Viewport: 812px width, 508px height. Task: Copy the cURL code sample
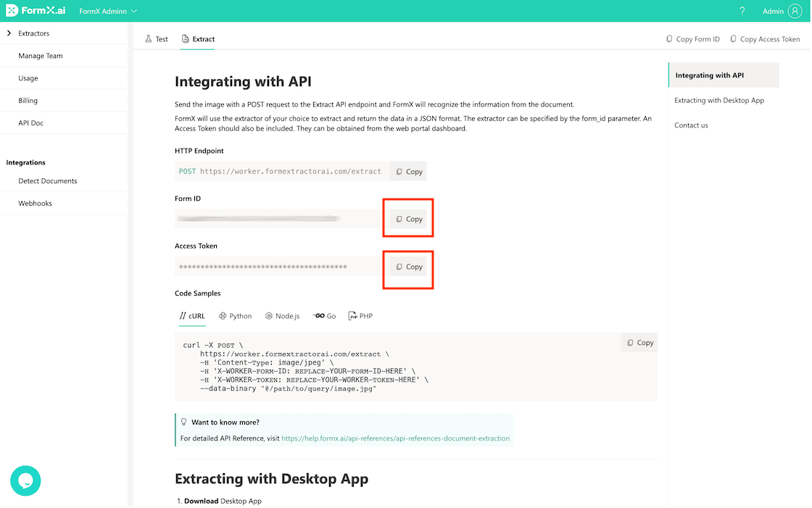click(x=639, y=343)
